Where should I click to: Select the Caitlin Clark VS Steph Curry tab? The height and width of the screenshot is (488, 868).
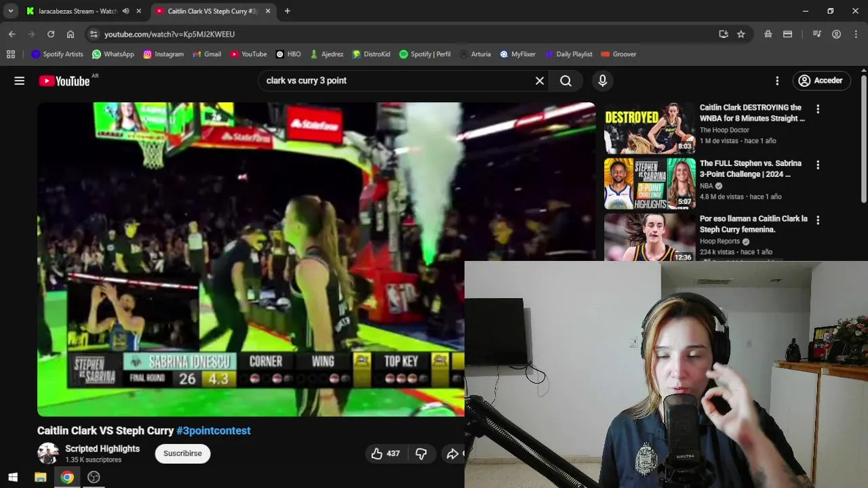(x=212, y=11)
